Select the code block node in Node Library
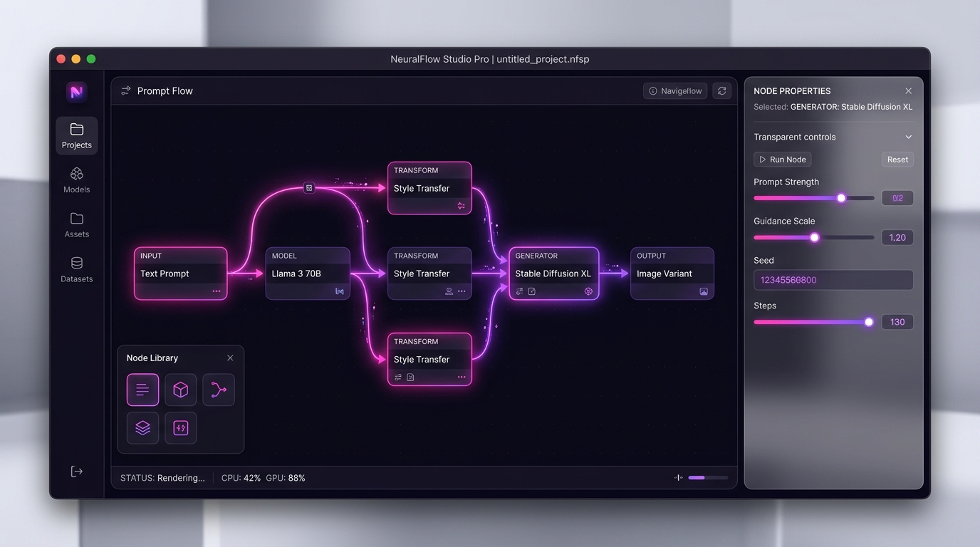The width and height of the screenshot is (980, 547). [x=181, y=428]
